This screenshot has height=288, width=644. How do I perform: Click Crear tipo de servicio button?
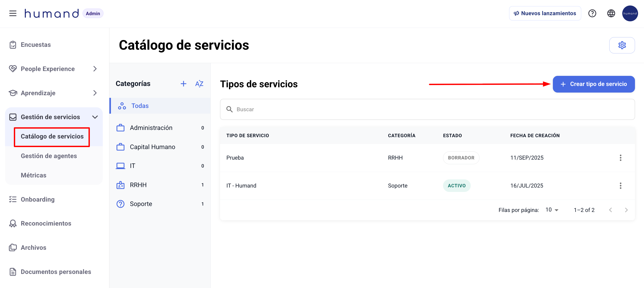593,84
